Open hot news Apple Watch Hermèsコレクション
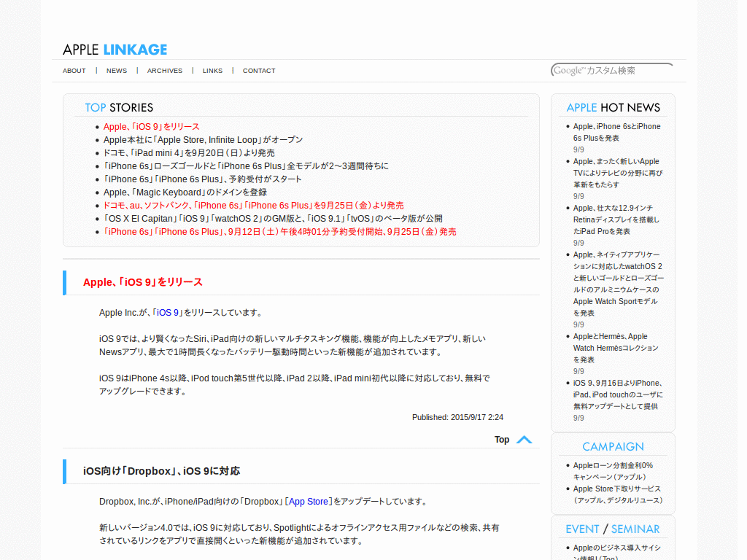This screenshot has width=747, height=560. (616, 348)
